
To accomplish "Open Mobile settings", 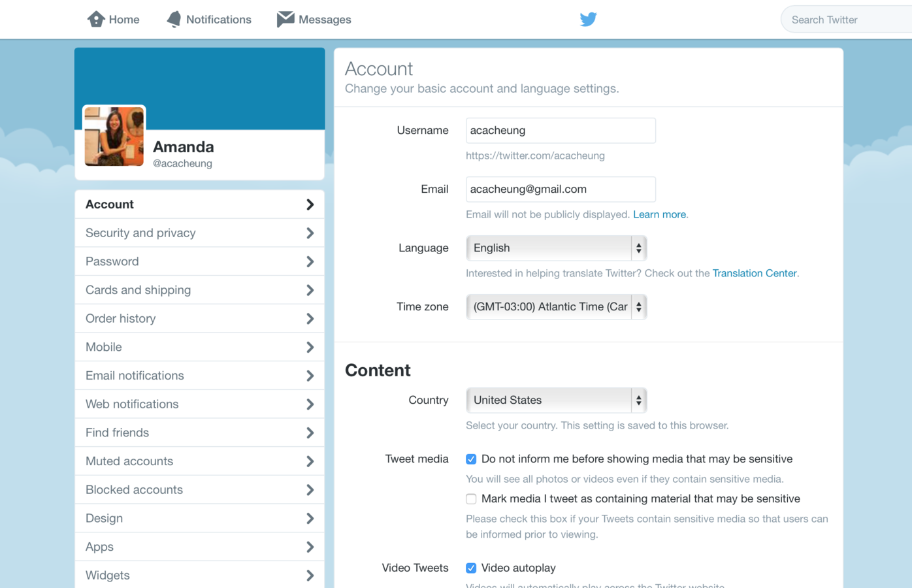I will [x=200, y=347].
